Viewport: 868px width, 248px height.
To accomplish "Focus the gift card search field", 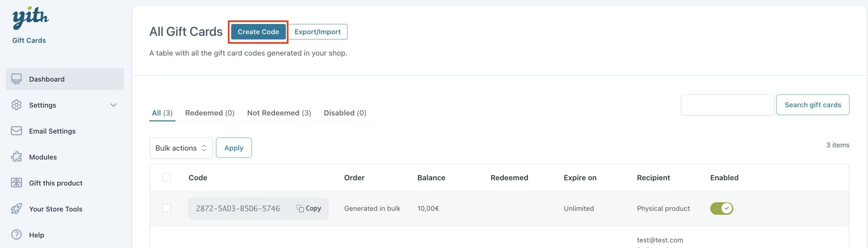I will [727, 105].
